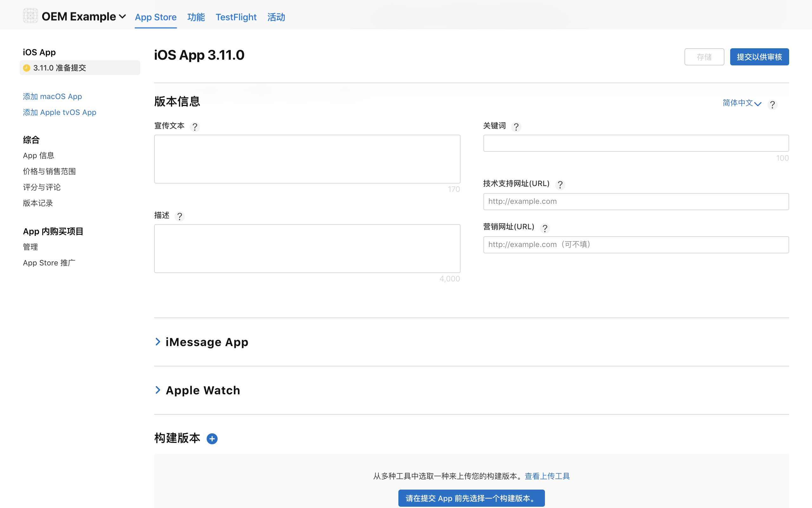Open the 简体中文 language dropdown
812x508 pixels.
[x=742, y=103]
